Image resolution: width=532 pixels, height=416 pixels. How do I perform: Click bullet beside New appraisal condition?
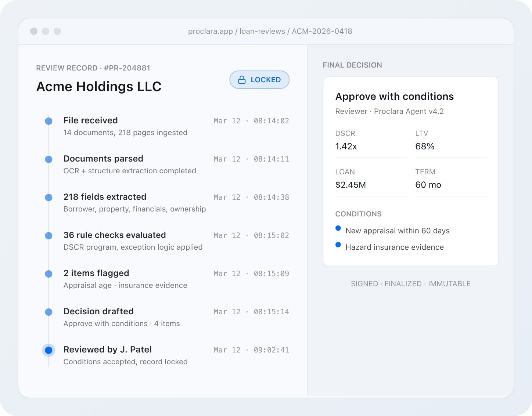pyautogui.click(x=338, y=228)
